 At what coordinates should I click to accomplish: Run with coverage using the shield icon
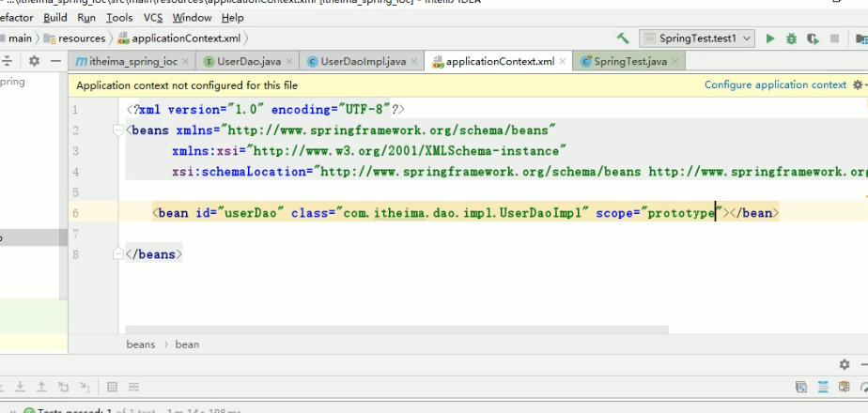[813, 38]
